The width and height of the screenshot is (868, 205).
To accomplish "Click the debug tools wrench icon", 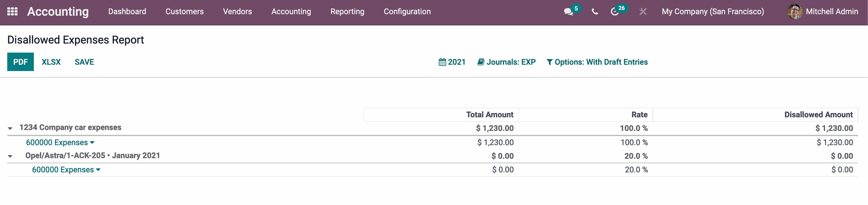I will coord(643,12).
